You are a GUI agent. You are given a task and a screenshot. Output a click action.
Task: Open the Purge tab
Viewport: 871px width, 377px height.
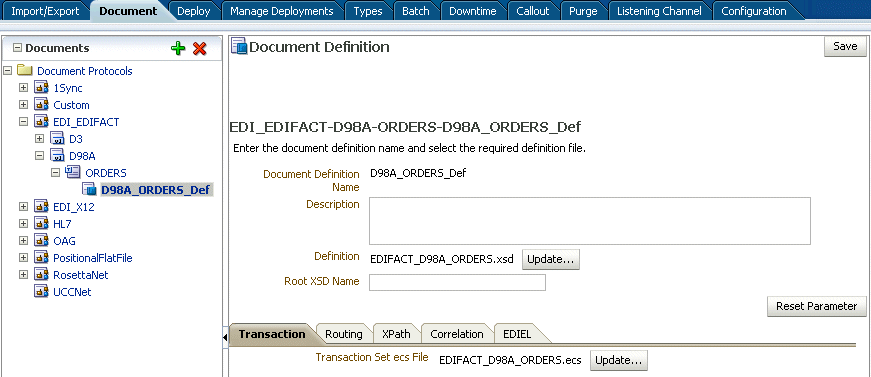coord(583,11)
